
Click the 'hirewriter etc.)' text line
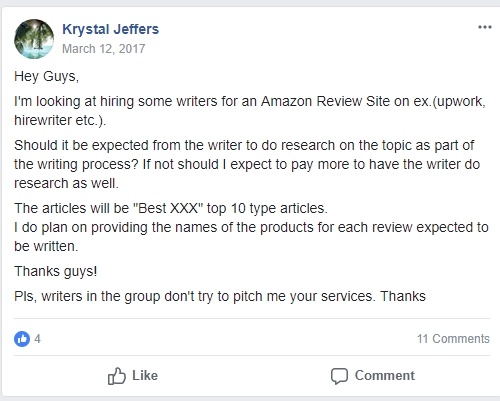tap(60, 120)
